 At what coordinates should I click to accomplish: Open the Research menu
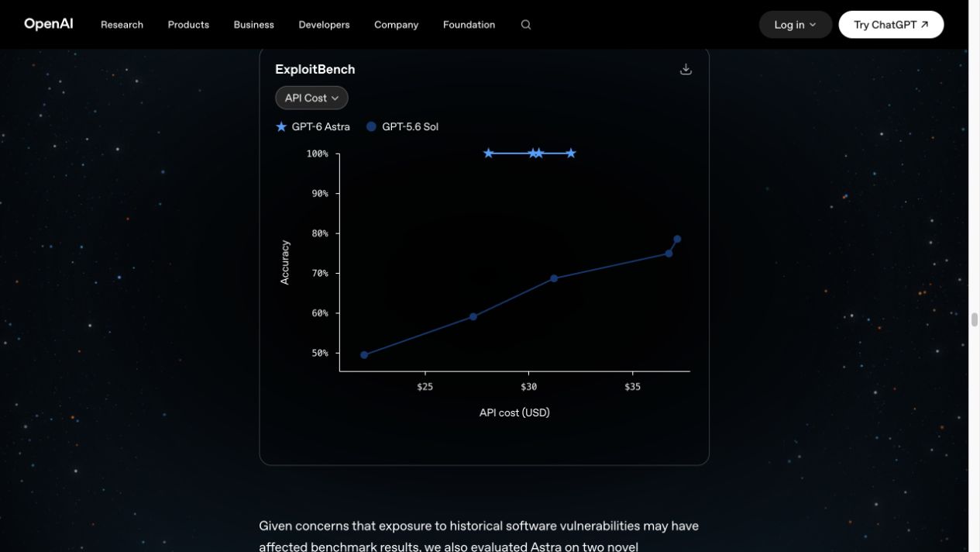point(122,25)
